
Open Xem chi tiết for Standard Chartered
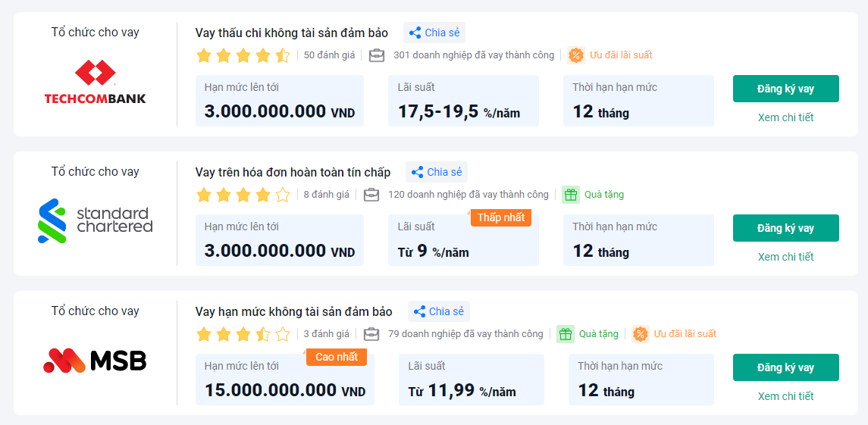coord(785,257)
